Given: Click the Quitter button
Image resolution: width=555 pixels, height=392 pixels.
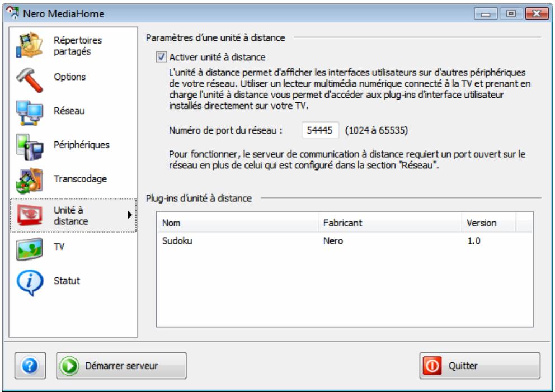Looking at the screenshot, I should (x=480, y=366).
